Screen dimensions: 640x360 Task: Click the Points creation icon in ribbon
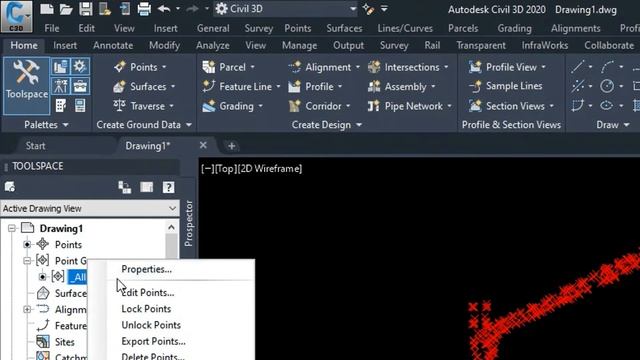click(x=120, y=67)
